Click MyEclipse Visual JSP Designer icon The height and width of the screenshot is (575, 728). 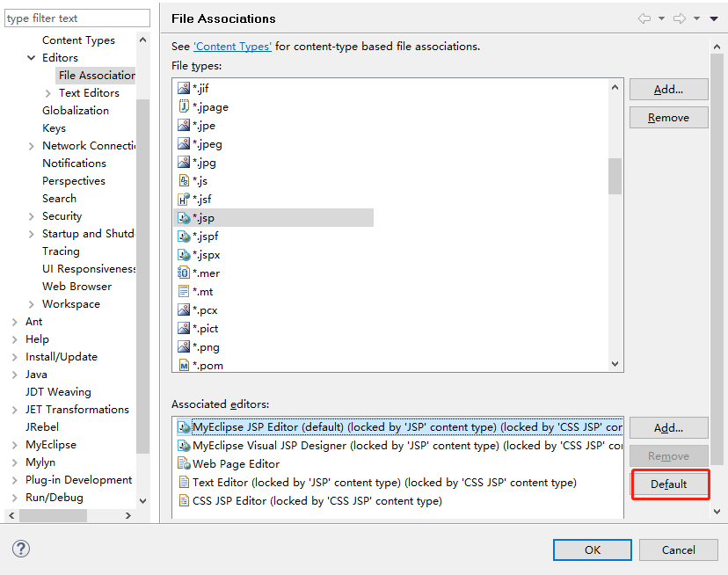(184, 446)
